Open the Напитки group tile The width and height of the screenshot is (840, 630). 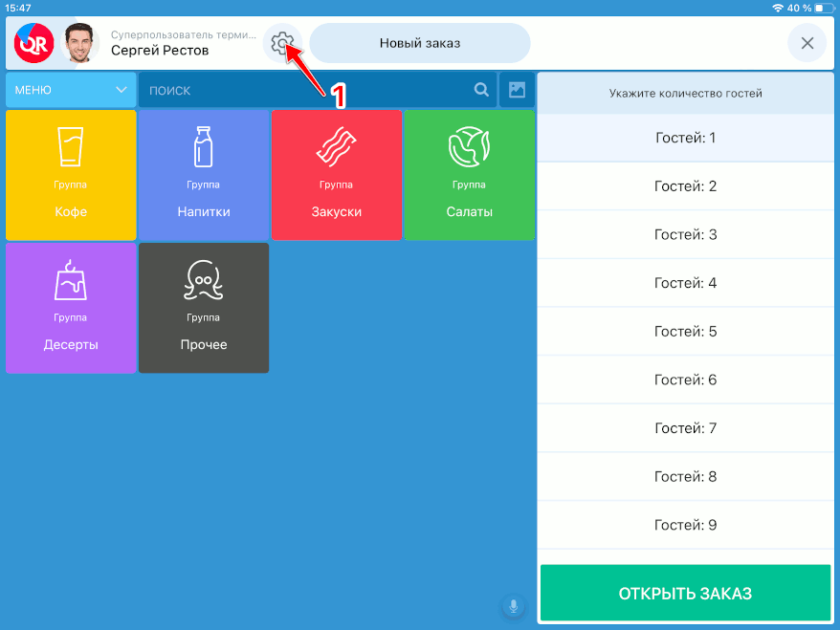click(204, 175)
